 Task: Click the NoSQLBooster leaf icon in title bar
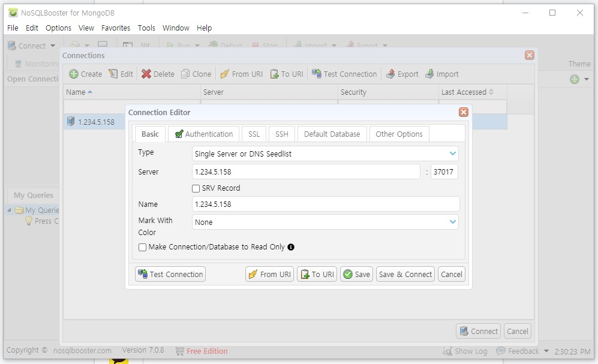13,13
